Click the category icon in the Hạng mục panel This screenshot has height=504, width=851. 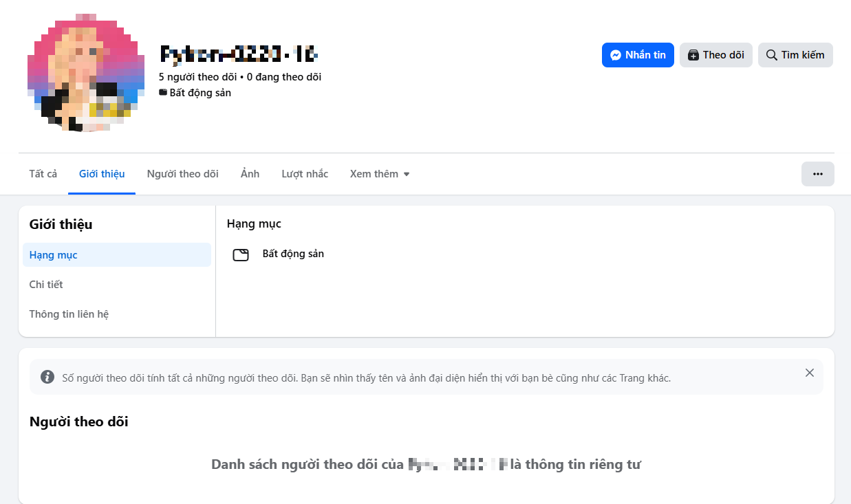coord(240,255)
